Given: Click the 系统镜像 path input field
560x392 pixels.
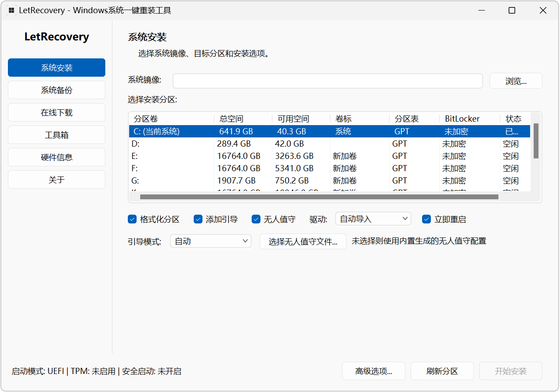Looking at the screenshot, I should coord(328,81).
